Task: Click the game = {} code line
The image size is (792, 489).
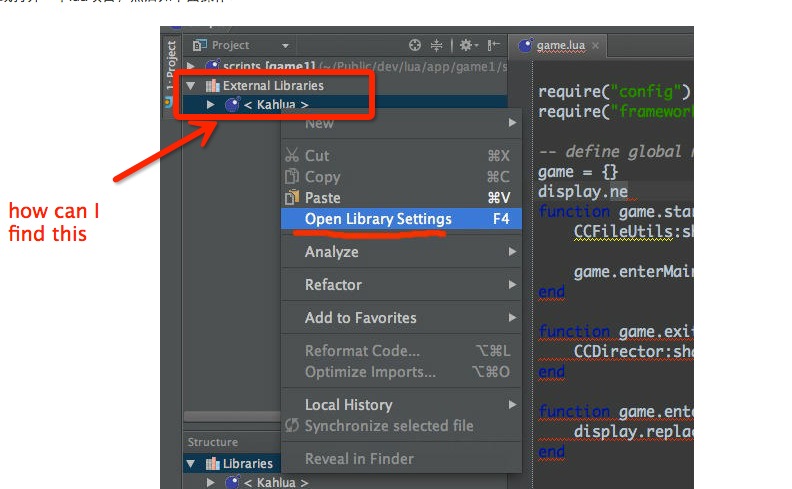Action: [578, 172]
